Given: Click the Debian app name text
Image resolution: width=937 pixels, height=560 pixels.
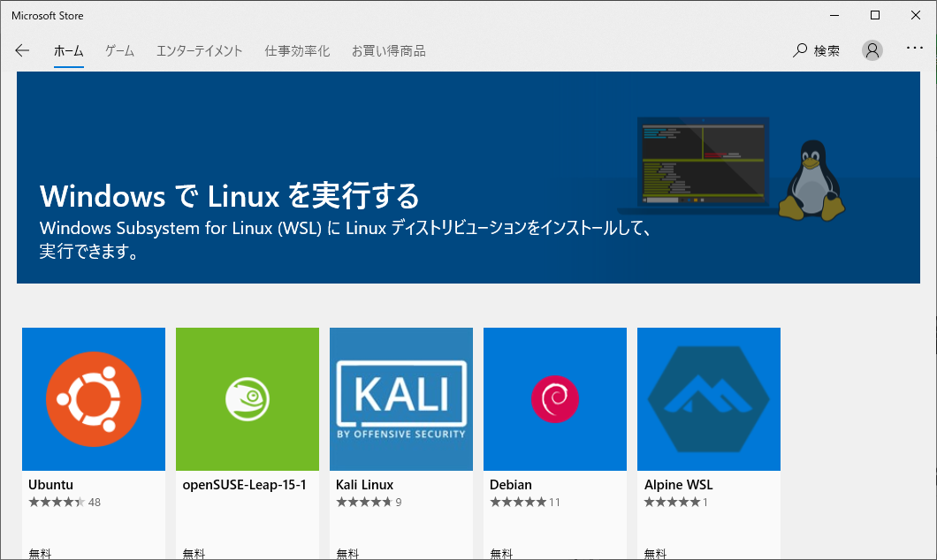Looking at the screenshot, I should [511, 485].
